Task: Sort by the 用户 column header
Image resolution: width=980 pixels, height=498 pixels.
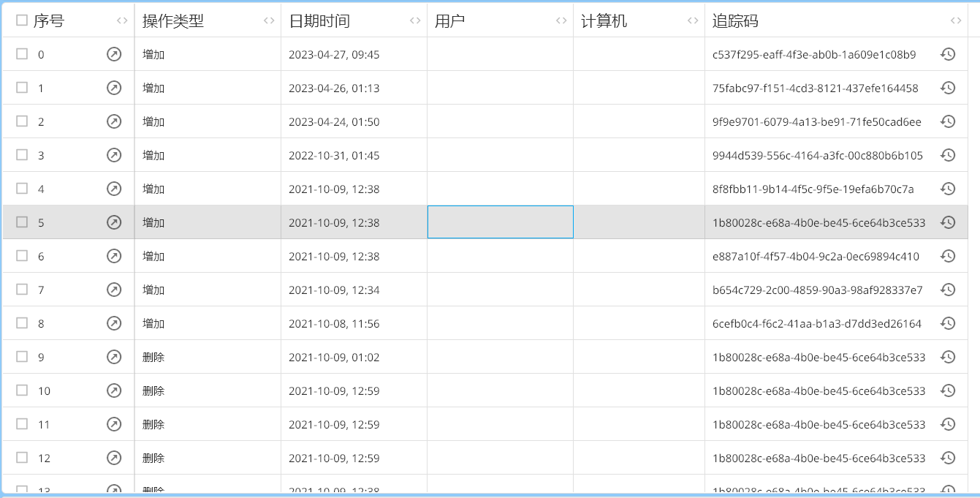Action: click(x=450, y=21)
